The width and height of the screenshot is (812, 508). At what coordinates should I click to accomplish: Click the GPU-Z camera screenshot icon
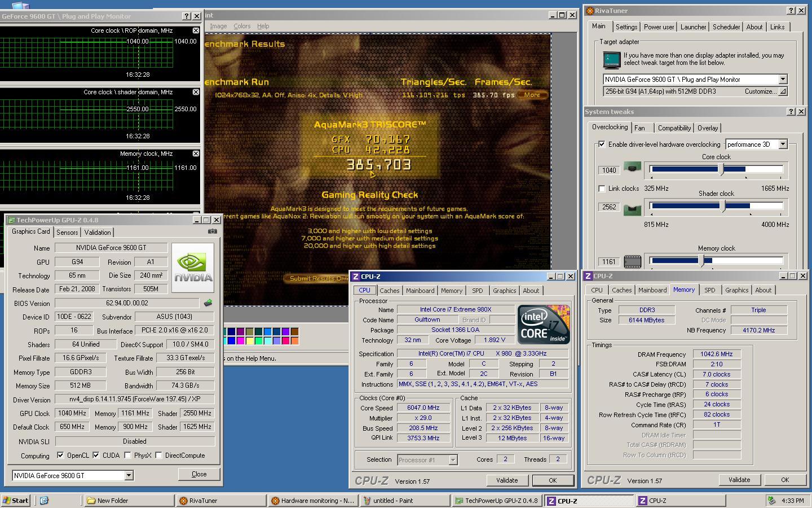pyautogui.click(x=212, y=231)
